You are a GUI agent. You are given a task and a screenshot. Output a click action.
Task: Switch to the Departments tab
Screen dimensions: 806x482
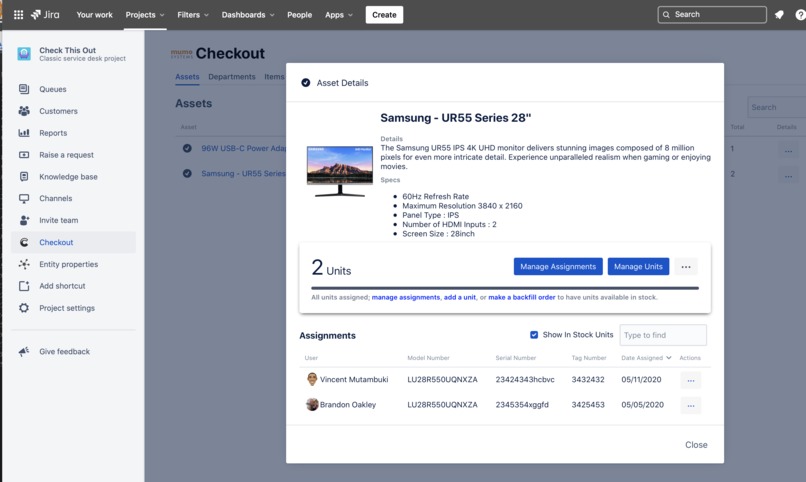coord(232,77)
